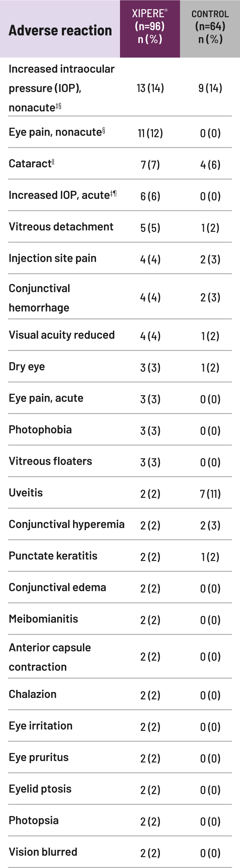Select the Eye pain, nonacute row label
The width and height of the screenshot is (240, 868).
click(55, 132)
